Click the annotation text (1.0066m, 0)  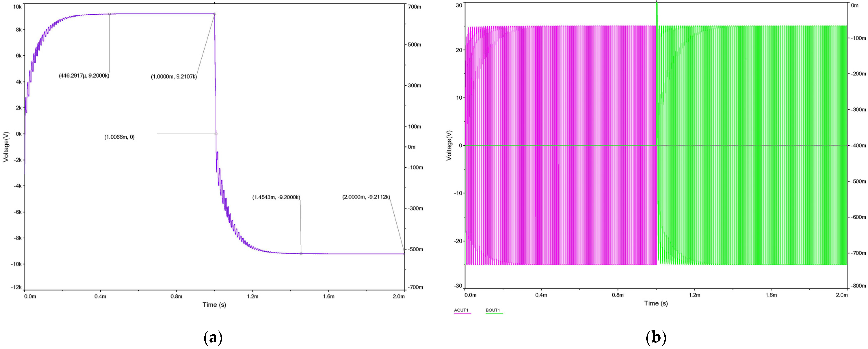119,137
